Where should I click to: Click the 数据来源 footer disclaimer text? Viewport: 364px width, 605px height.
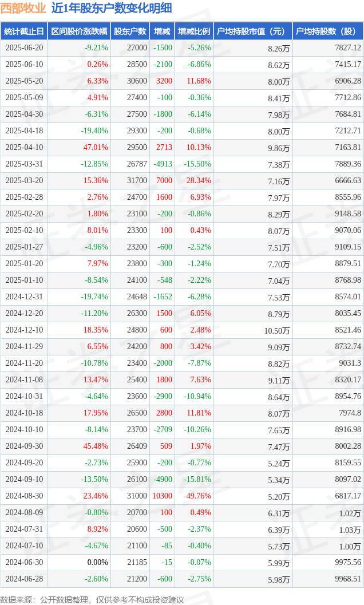(92, 600)
